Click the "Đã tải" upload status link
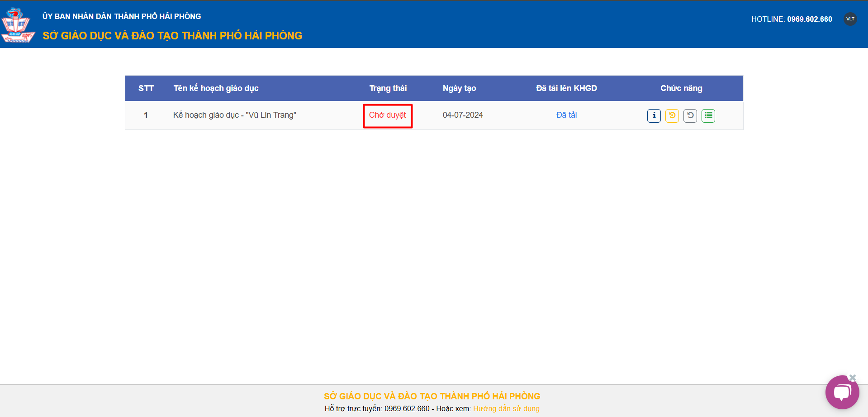 (x=566, y=115)
